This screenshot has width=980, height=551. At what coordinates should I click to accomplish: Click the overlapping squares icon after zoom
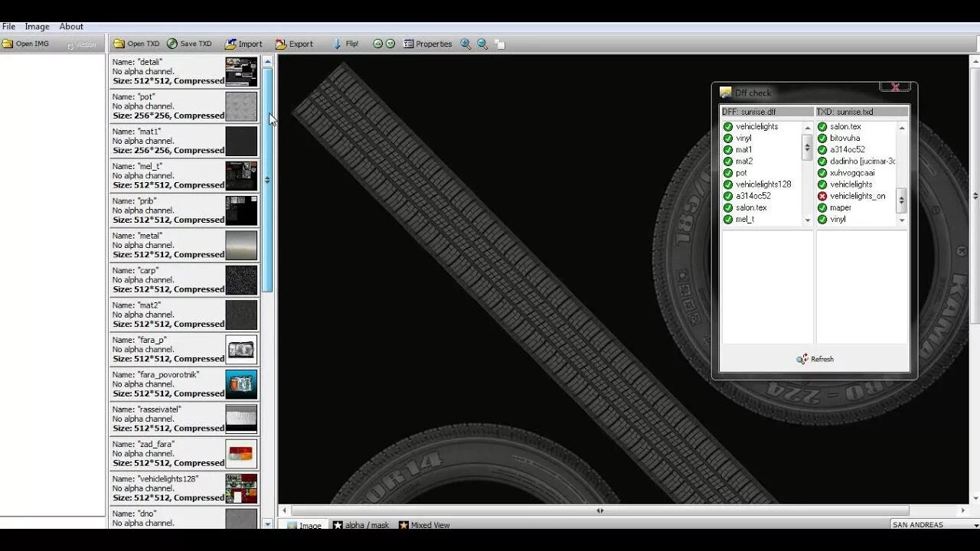pos(500,44)
